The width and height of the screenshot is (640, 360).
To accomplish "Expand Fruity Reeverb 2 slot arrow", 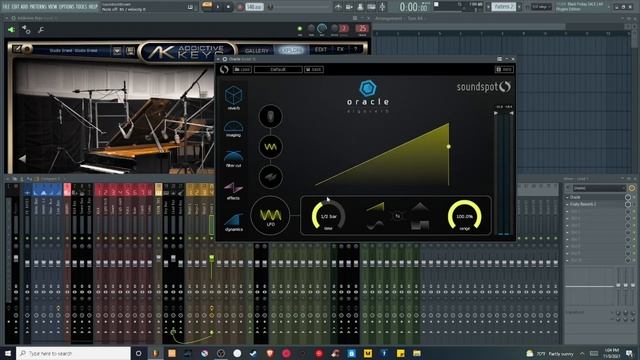I will click(x=567, y=204).
